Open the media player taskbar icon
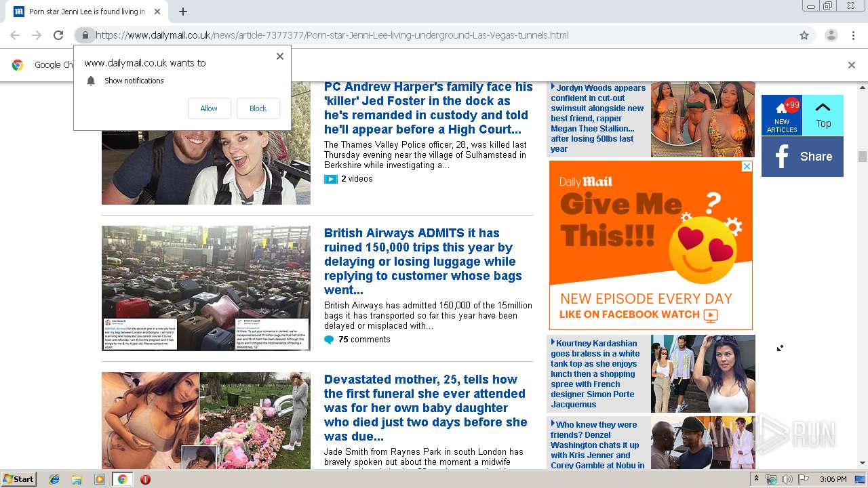Screen dimensions: 868x488 click(x=100, y=479)
